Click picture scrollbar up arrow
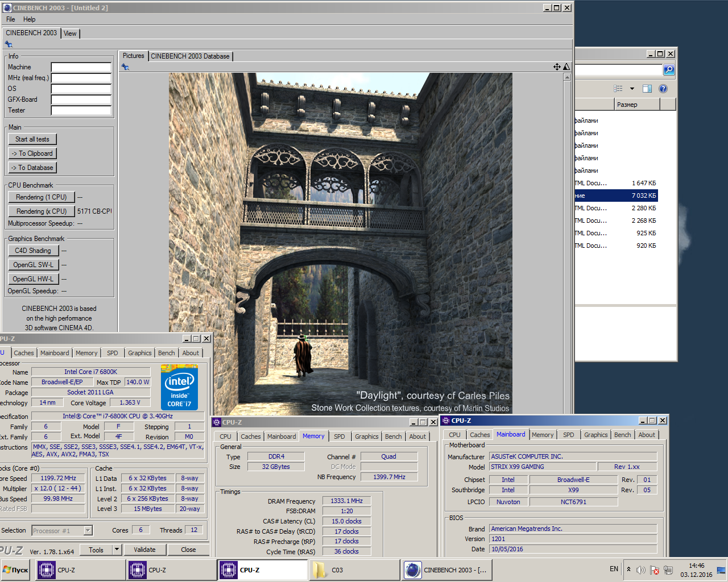 point(567,77)
